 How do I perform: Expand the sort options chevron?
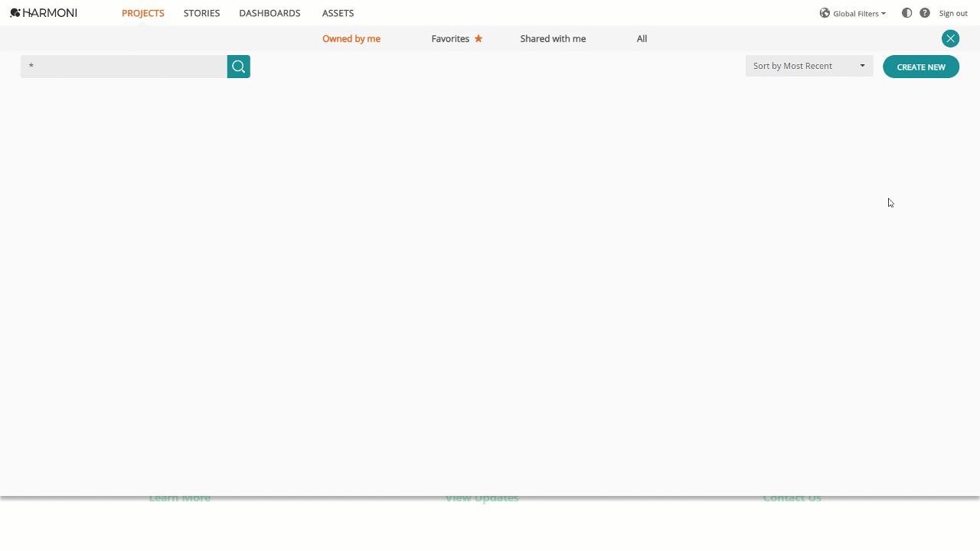(x=862, y=66)
